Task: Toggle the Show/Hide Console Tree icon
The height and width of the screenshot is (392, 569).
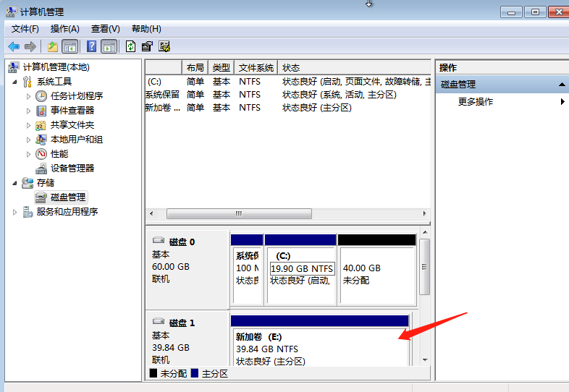Action: click(x=70, y=46)
